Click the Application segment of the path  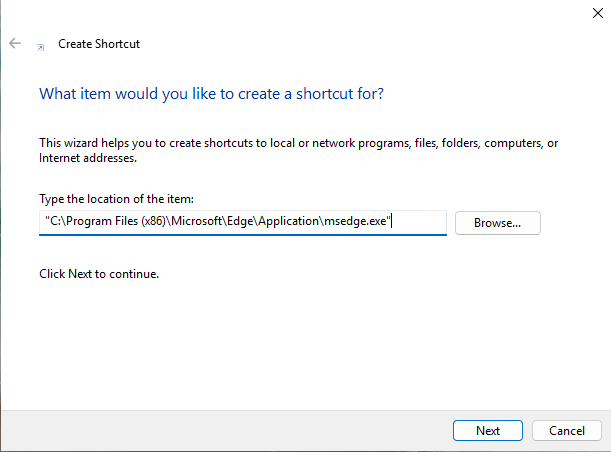pos(289,221)
